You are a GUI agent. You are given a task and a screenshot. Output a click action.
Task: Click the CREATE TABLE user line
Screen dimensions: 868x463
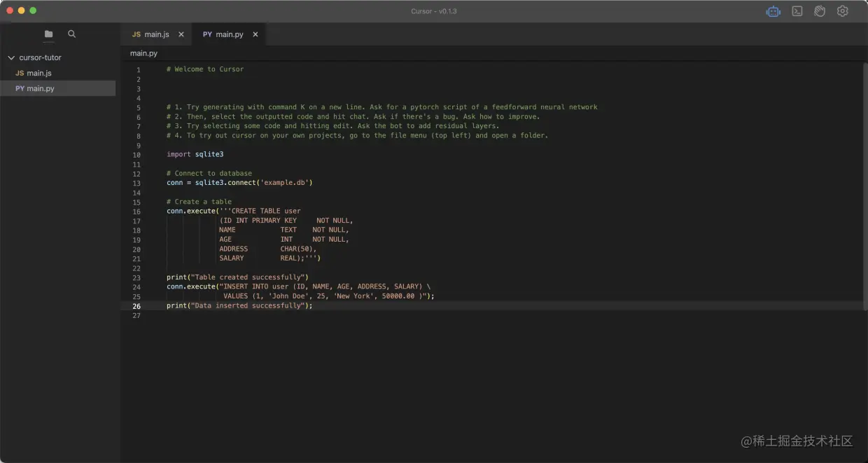[233, 211]
